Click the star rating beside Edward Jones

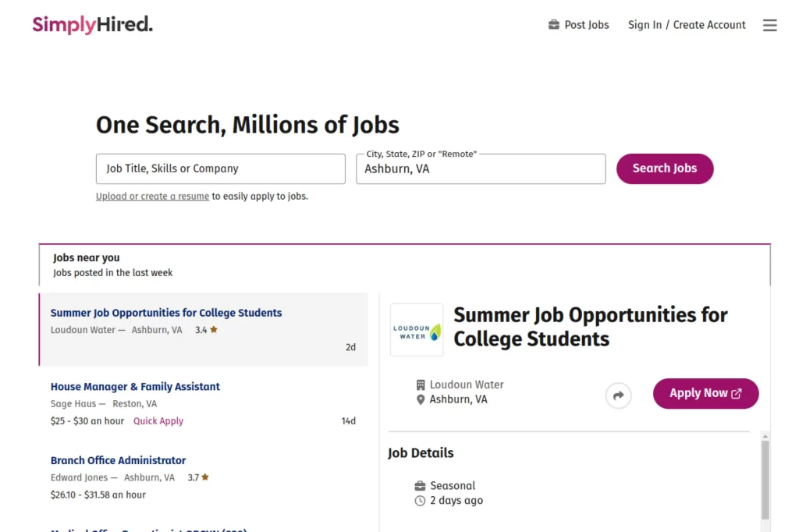pos(197,477)
